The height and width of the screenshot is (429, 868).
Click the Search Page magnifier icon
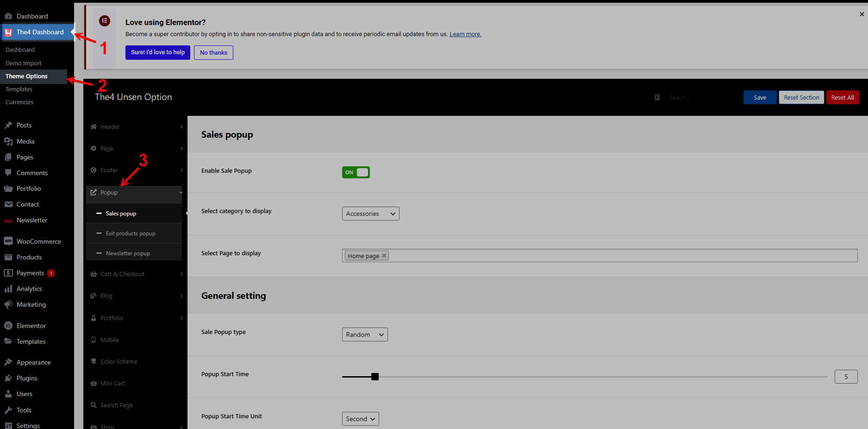click(94, 405)
